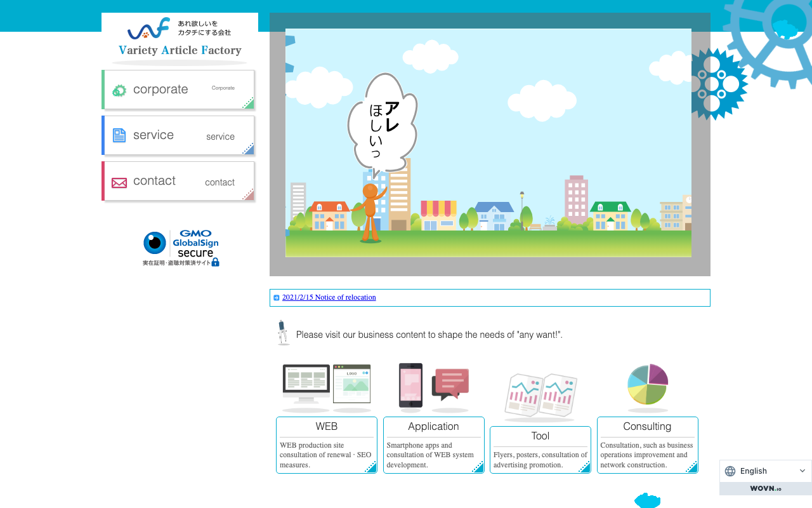
Task: Click the pie chart Consulting icon
Action: click(647, 385)
